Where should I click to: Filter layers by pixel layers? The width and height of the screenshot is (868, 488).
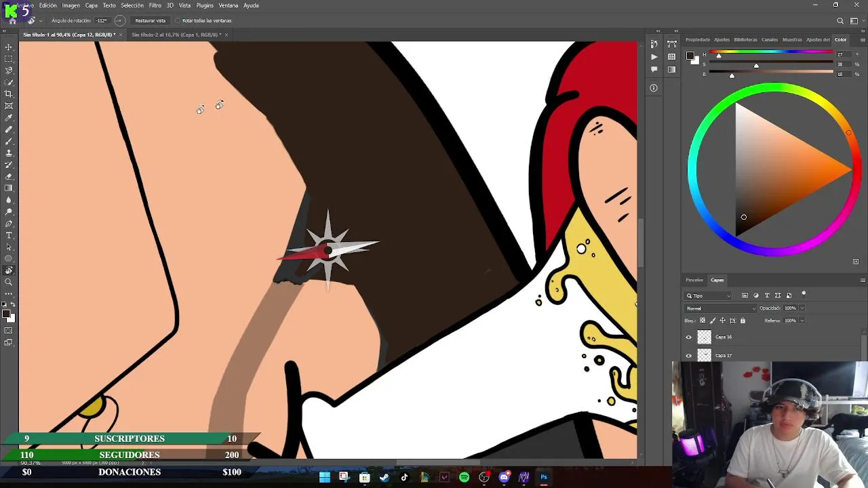[745, 296]
